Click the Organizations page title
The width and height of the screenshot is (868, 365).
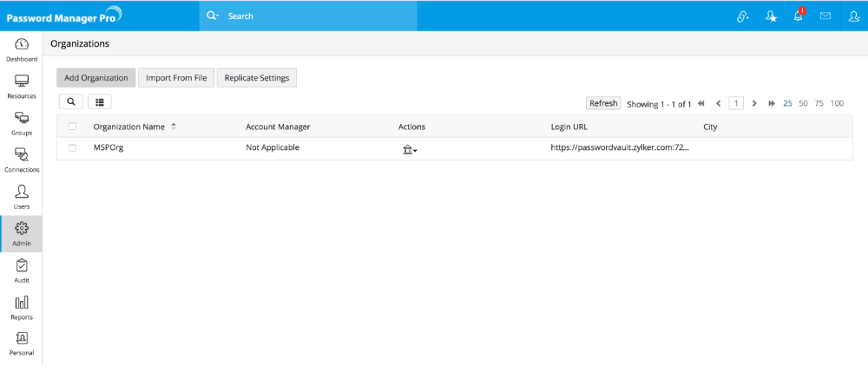[x=80, y=43]
